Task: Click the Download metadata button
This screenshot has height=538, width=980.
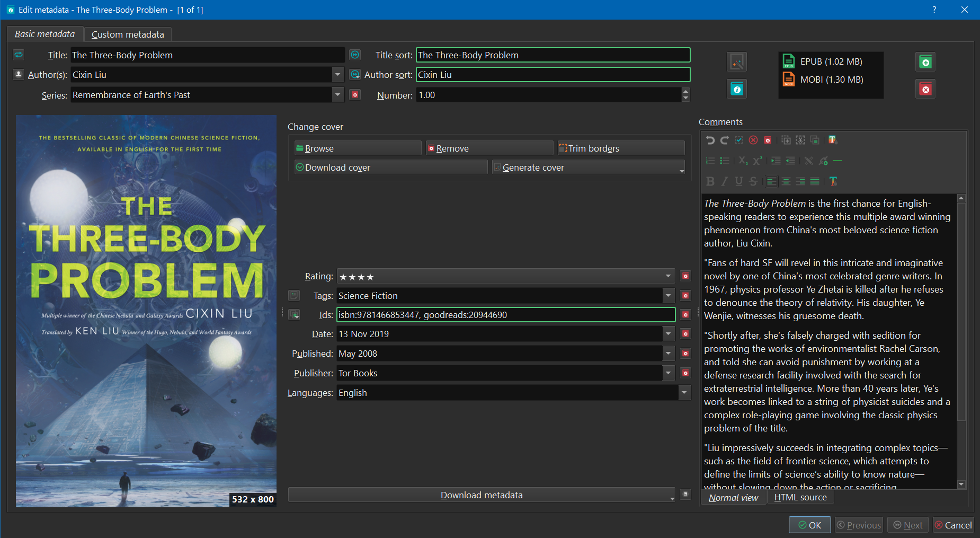Action: pyautogui.click(x=481, y=495)
